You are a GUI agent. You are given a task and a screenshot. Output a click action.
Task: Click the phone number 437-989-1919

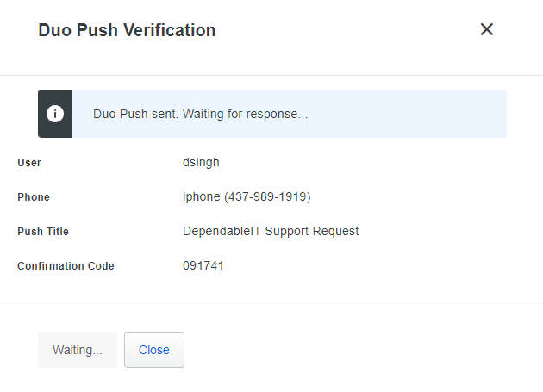click(x=267, y=196)
